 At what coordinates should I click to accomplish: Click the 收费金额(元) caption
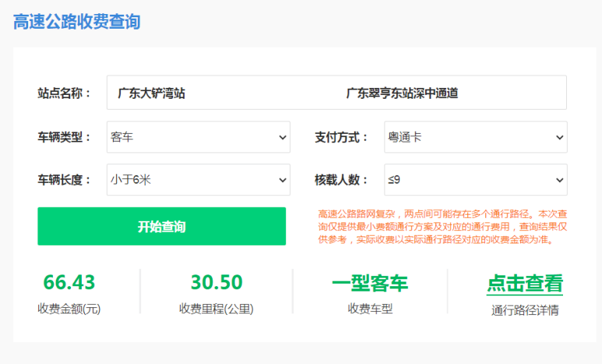tap(69, 309)
